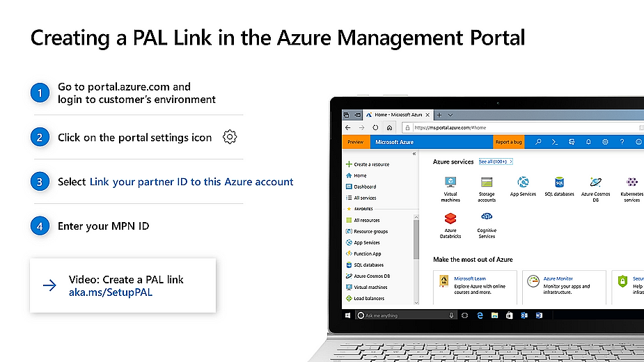Click the orange Preview button

point(356,142)
